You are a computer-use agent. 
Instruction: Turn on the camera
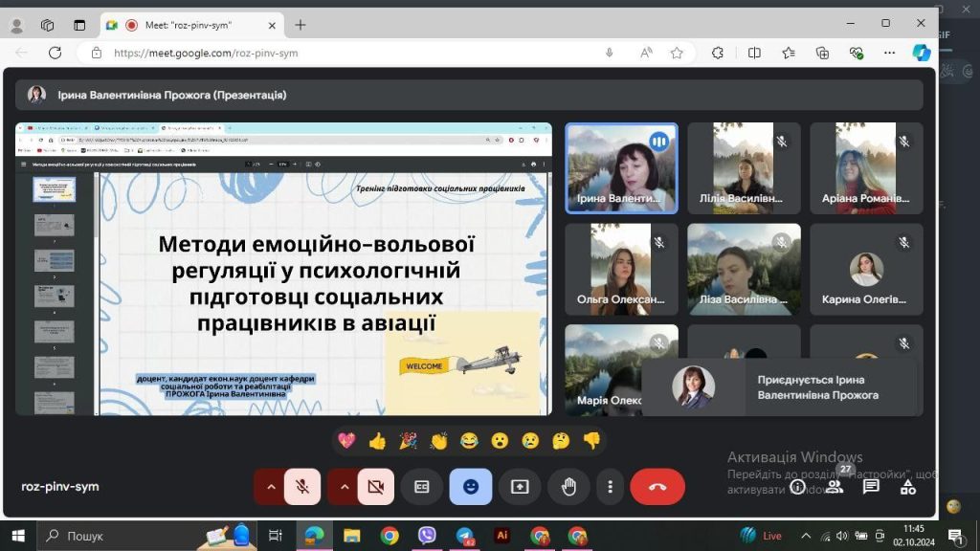point(376,486)
